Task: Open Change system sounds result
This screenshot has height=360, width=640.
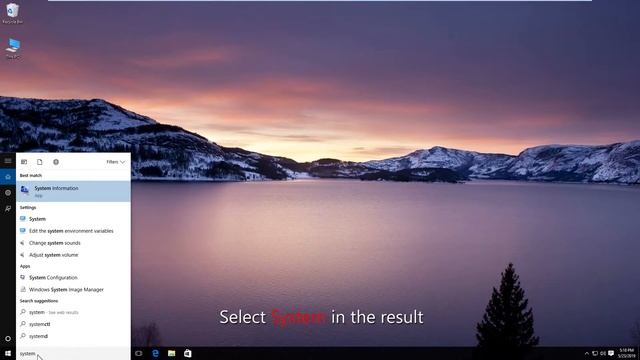Action: (x=73, y=243)
